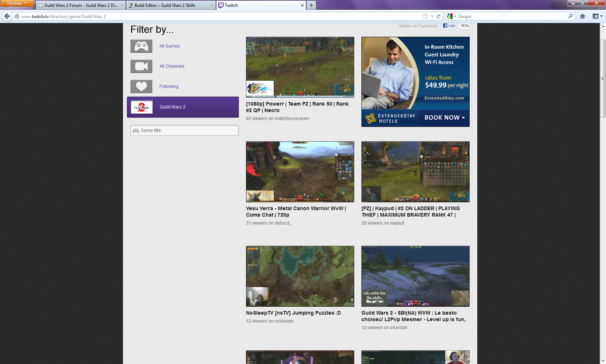Open the NoSleepTV Jumping Puzzles stream thumbnail
Screen dimensions: 606x364
[300, 276]
